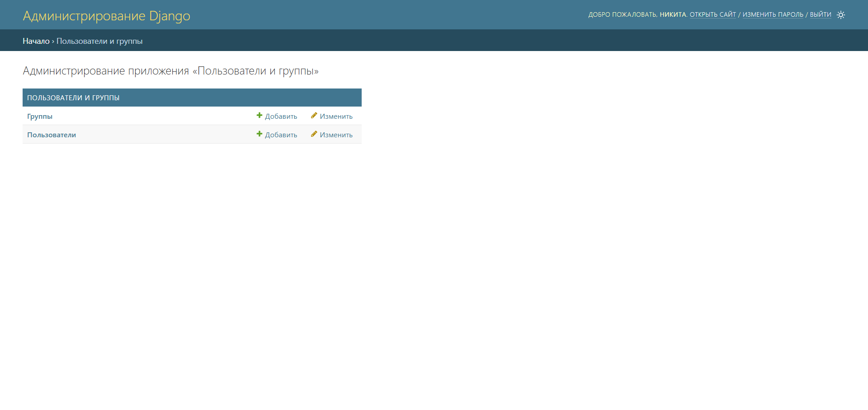
Task: Click the page heading Администрирование приложения
Action: [171, 71]
